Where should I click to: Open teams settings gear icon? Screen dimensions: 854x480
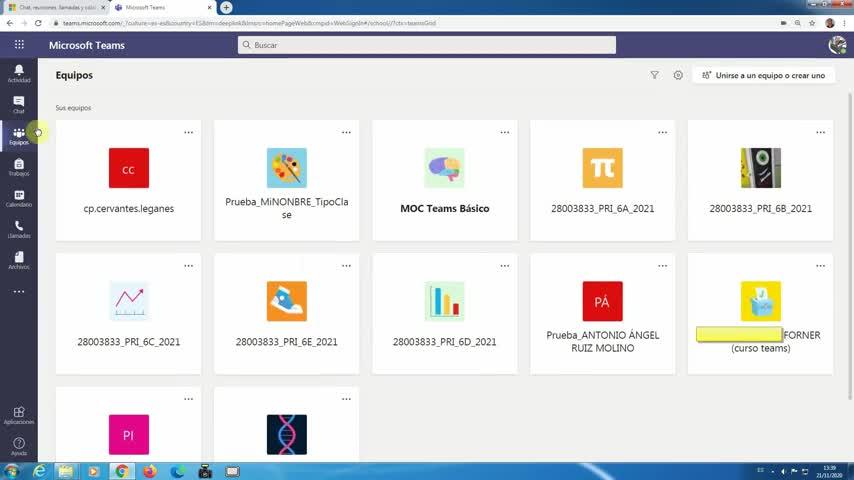pyautogui.click(x=678, y=75)
